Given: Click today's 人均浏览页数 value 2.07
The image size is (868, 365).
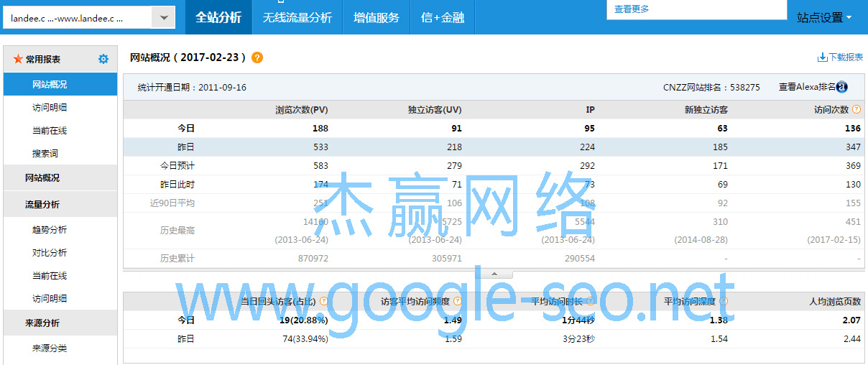Looking at the screenshot, I should click(x=852, y=320).
